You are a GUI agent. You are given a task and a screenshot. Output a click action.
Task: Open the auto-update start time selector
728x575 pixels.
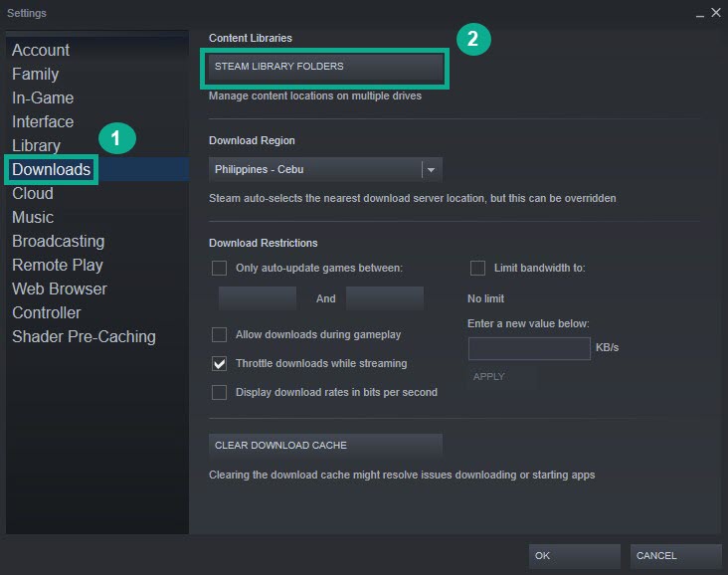click(x=258, y=298)
